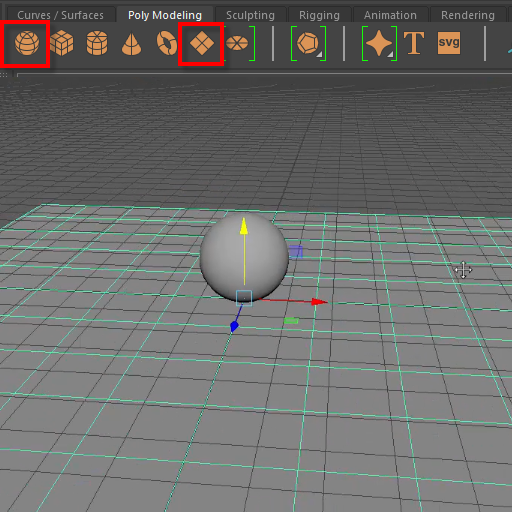Click the blue Z-axis move handle
Viewport: 512px width, 512px height.
pyautogui.click(x=234, y=326)
